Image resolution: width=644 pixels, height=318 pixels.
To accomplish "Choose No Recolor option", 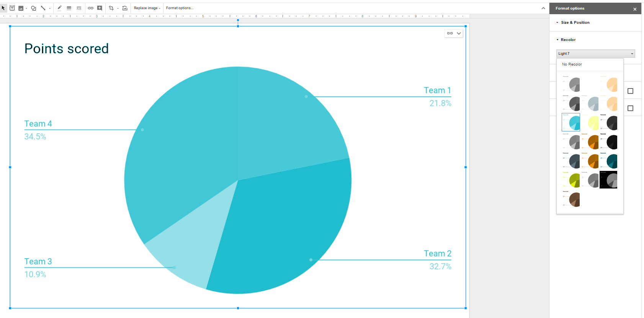I will (572, 64).
